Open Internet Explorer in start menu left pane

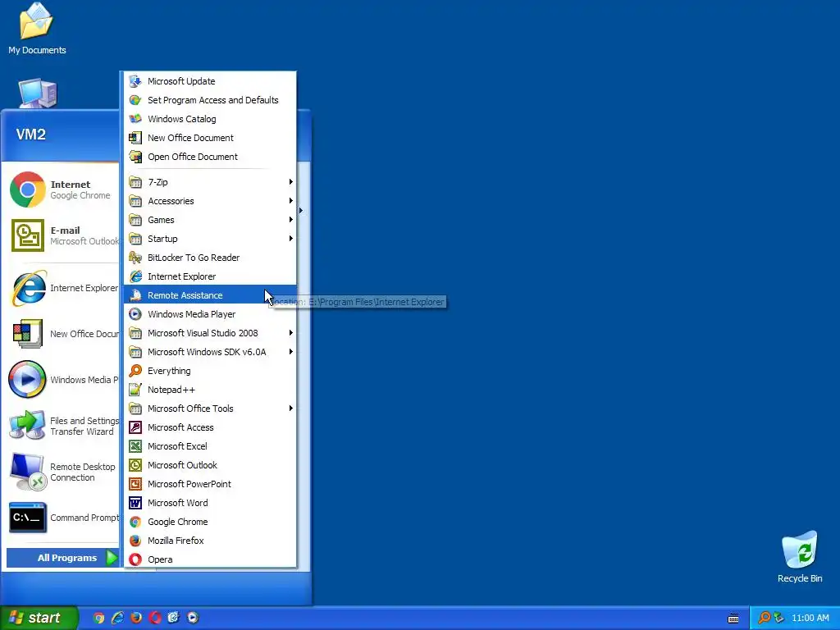point(62,288)
